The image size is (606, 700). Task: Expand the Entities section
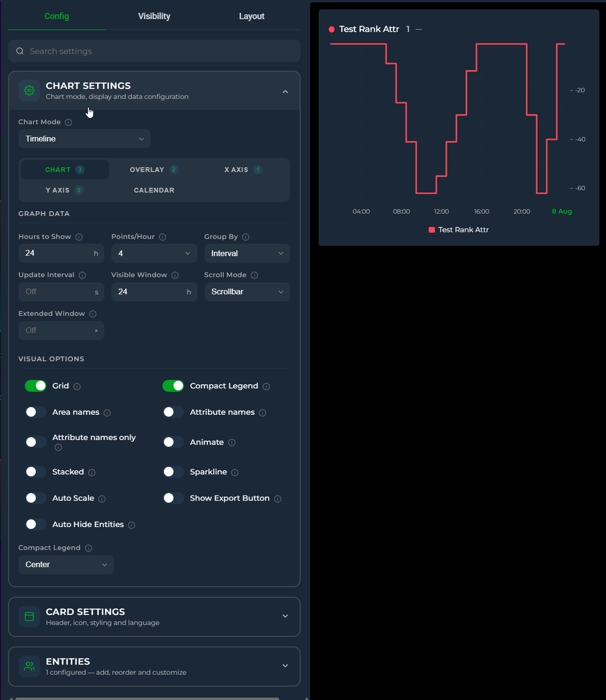pyautogui.click(x=154, y=667)
